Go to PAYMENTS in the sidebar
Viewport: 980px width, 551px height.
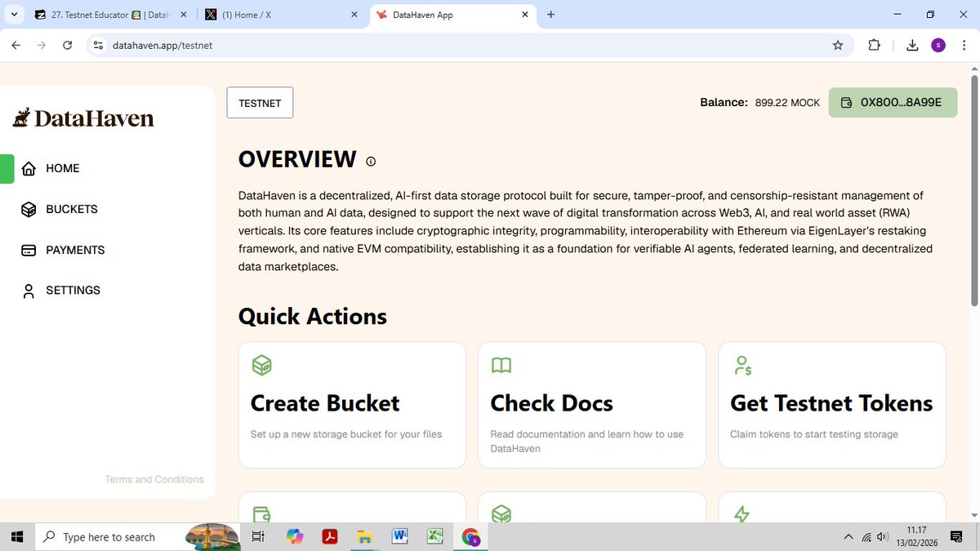75,251
